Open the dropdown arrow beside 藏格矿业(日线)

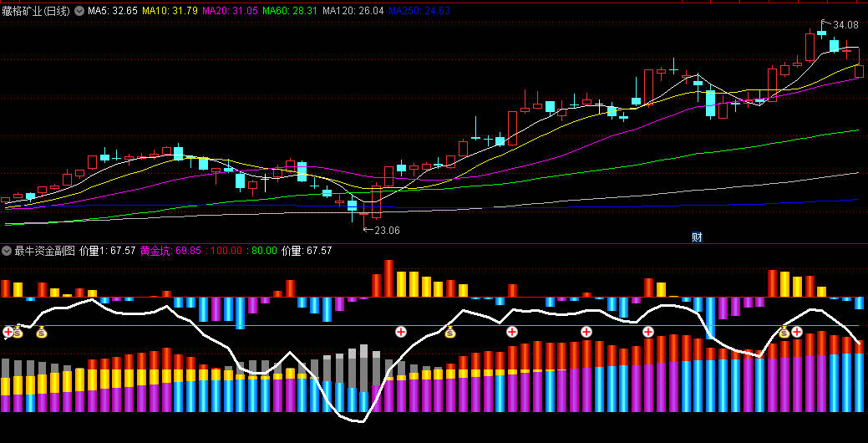(79, 11)
